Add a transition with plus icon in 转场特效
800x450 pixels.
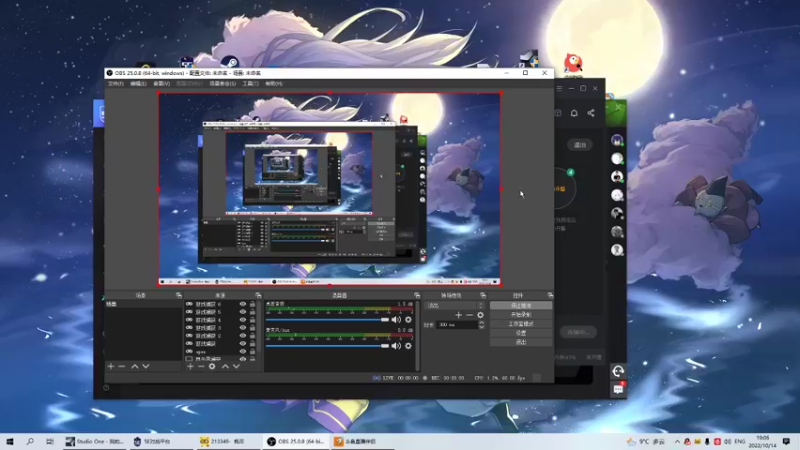coord(458,315)
